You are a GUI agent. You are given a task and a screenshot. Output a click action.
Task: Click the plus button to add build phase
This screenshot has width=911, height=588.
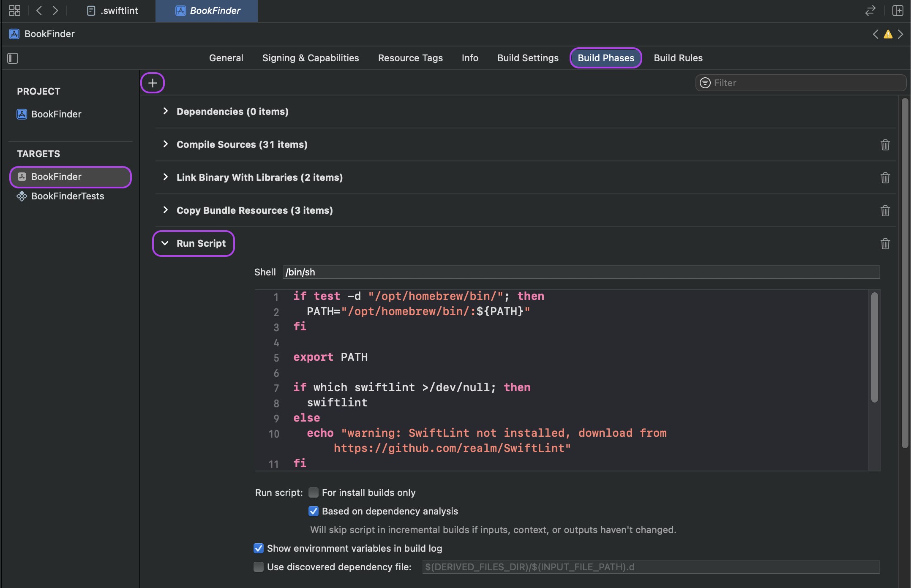153,83
